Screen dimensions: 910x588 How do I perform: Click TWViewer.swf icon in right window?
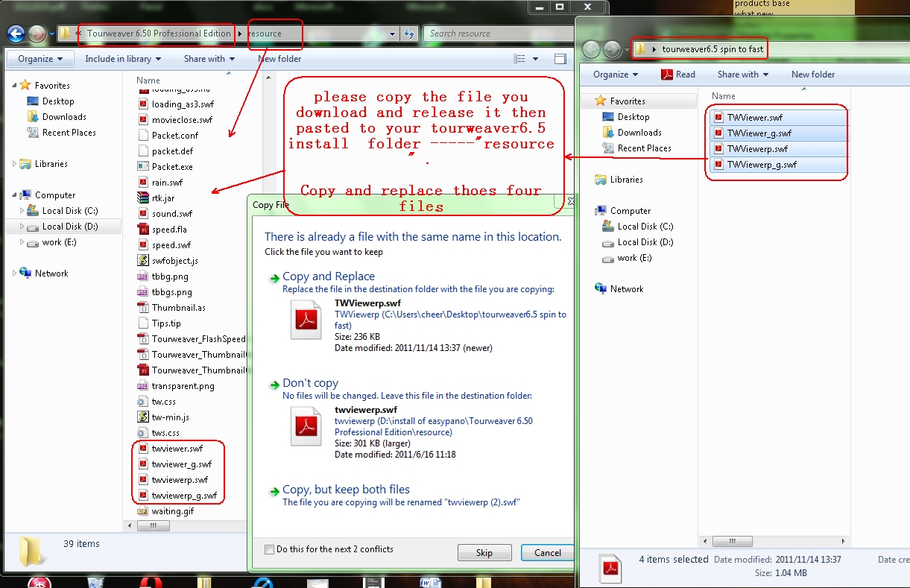[x=718, y=118]
